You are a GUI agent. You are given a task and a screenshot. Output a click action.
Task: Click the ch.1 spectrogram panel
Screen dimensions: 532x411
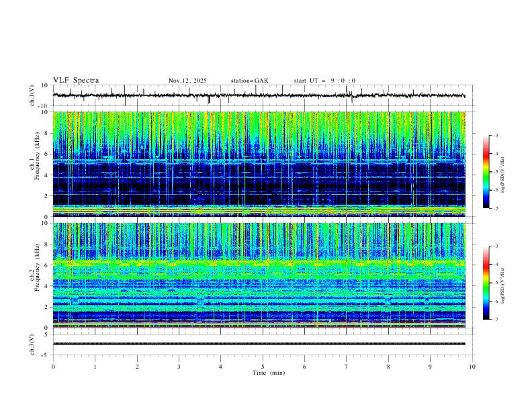259,164
